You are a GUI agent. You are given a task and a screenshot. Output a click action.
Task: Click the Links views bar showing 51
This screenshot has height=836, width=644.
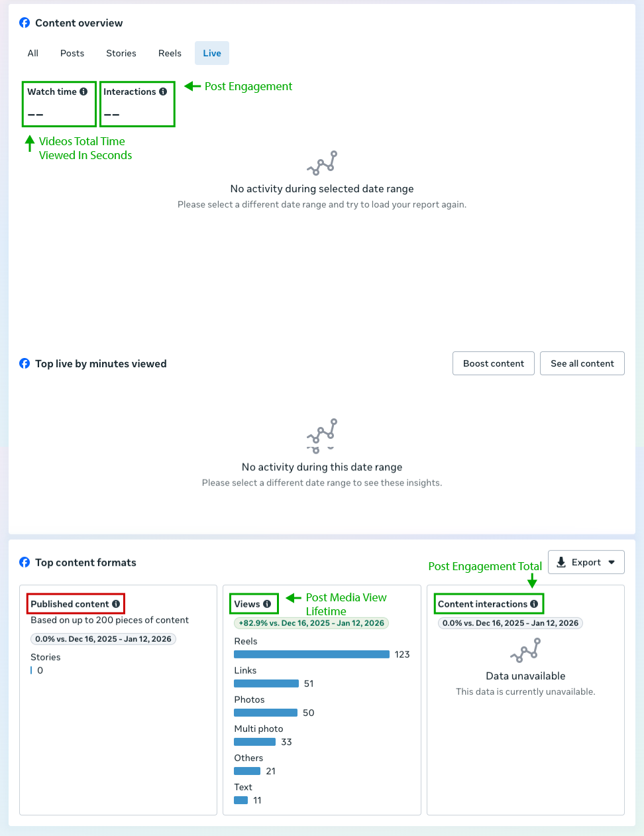click(266, 684)
